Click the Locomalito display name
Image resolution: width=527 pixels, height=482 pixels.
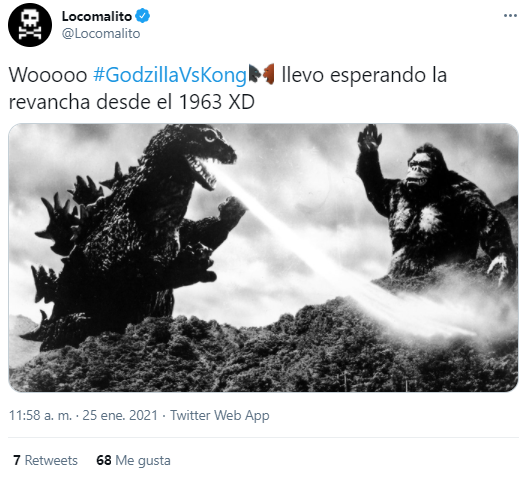97,16
